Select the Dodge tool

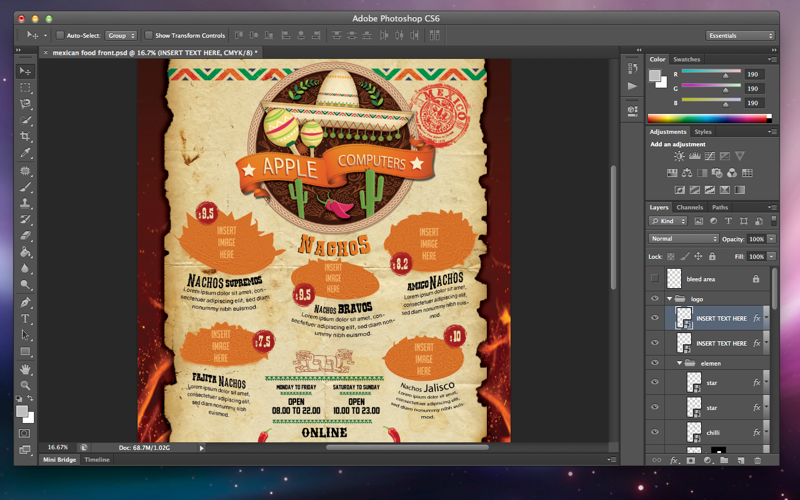click(x=24, y=285)
